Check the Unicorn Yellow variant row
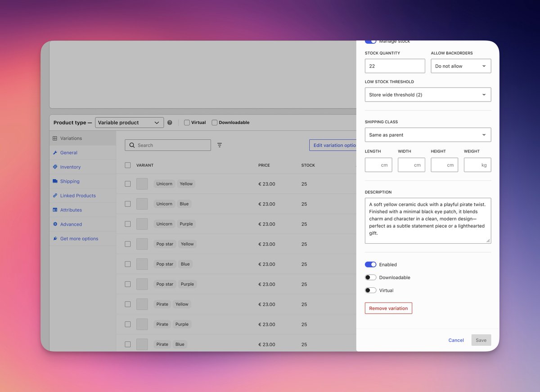This screenshot has width=540, height=392. click(x=128, y=184)
